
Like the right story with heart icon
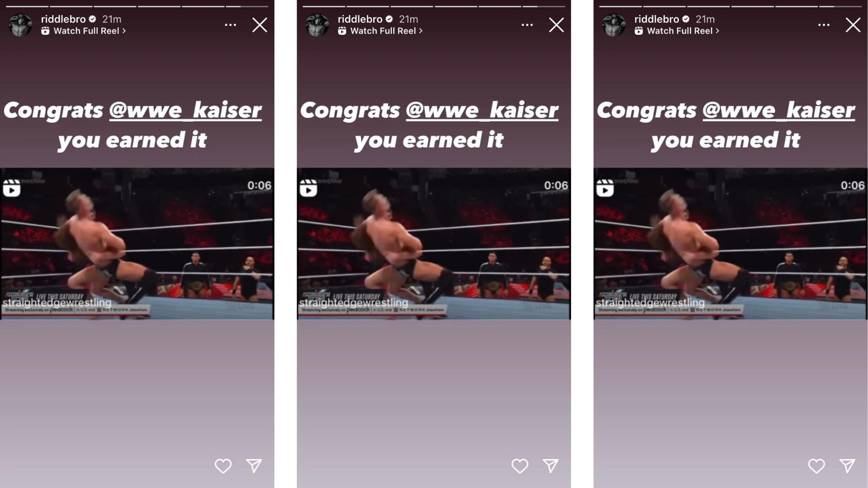coord(816,466)
